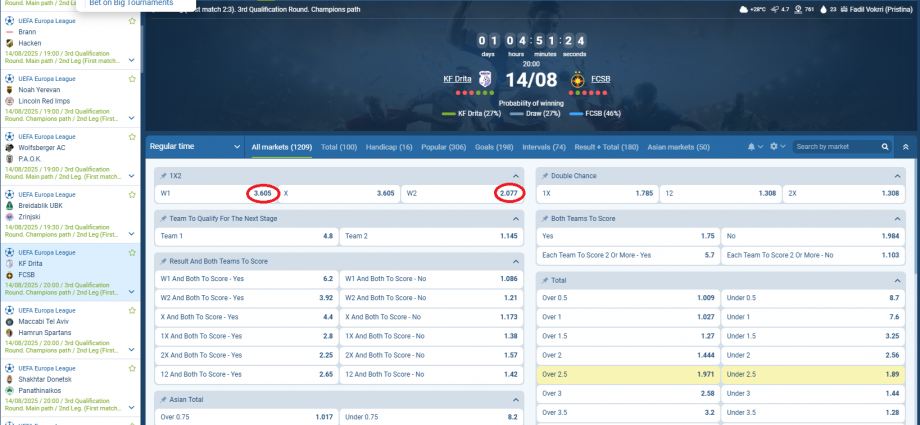Screen dimensions: 920x425
Task: Focus the Search by market field
Action: pos(837,147)
